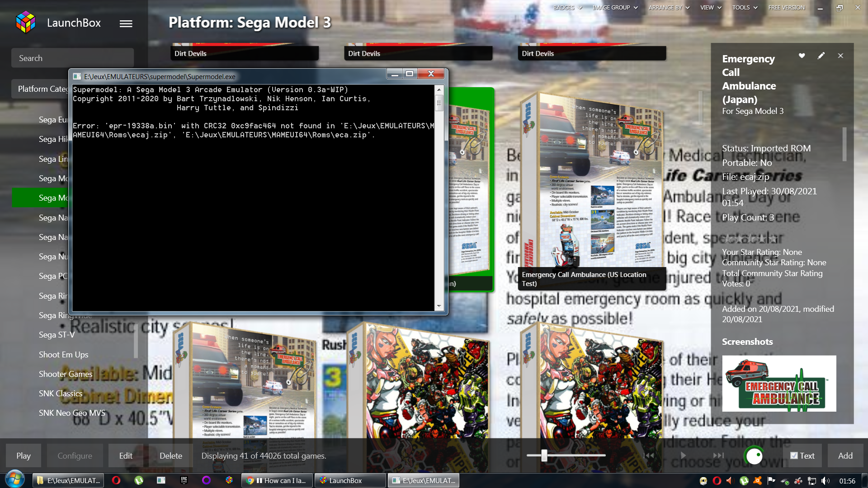Click the details panel scrollbar

click(844, 144)
